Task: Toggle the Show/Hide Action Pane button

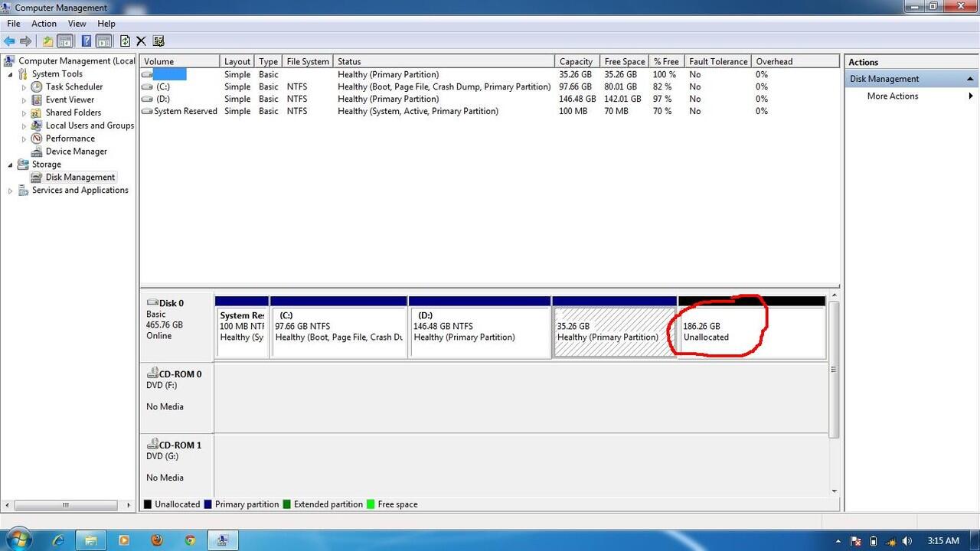Action: [103, 41]
